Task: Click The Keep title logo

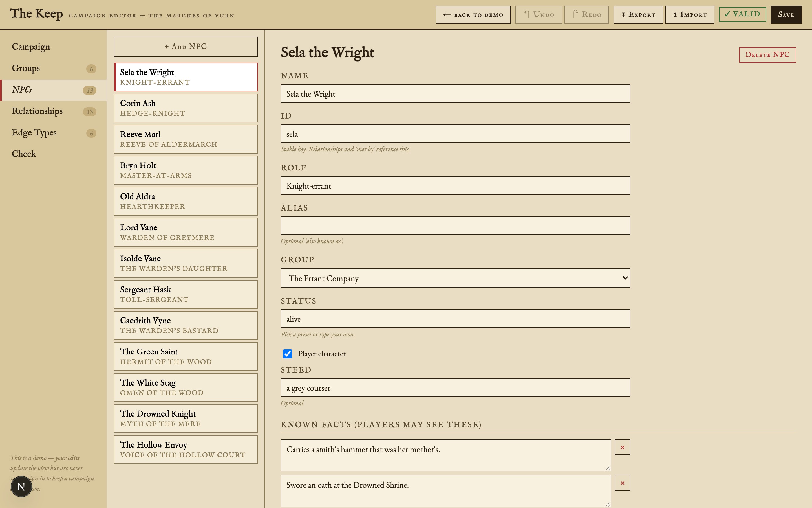Action: tap(37, 14)
